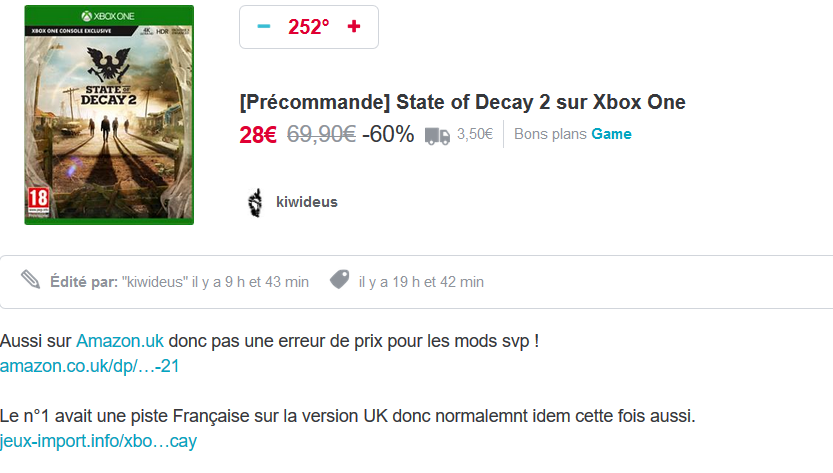Viewport: 833px width, 473px height.
Task: Vote the deal up with the plus icon
Action: coord(354,27)
